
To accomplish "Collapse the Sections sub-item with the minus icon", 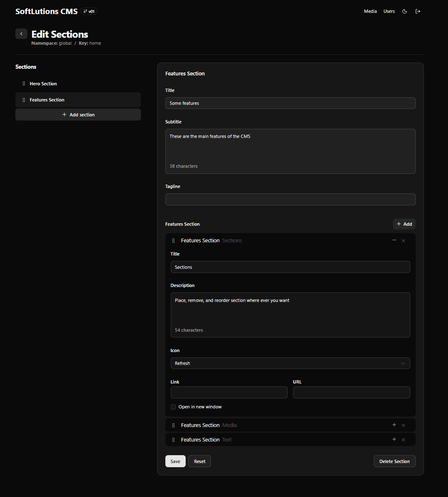I will click(x=394, y=240).
